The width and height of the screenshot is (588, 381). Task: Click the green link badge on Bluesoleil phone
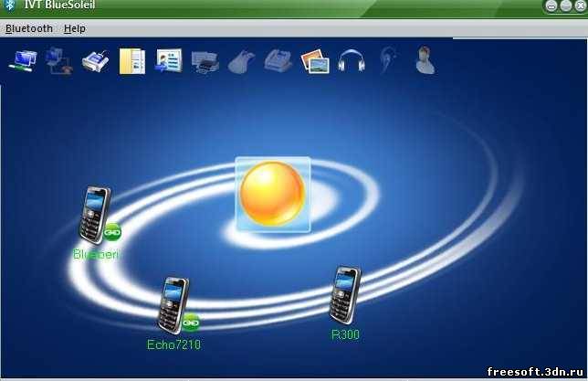pos(112,232)
